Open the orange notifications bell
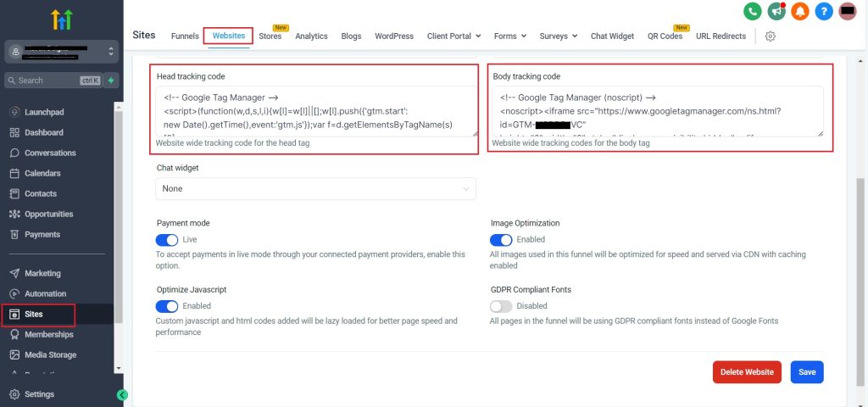This screenshot has width=868, height=407. pos(800,11)
